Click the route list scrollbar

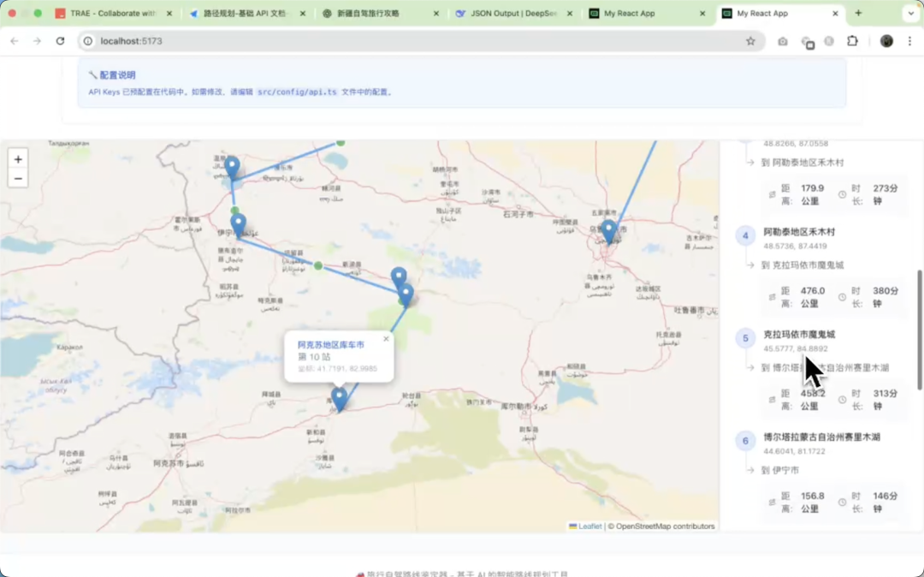[x=920, y=330]
